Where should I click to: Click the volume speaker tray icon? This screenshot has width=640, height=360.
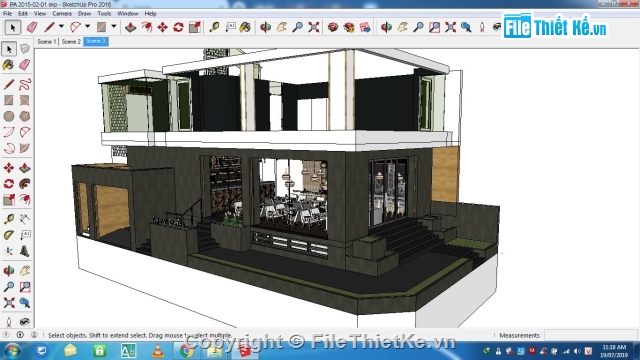(x=577, y=351)
